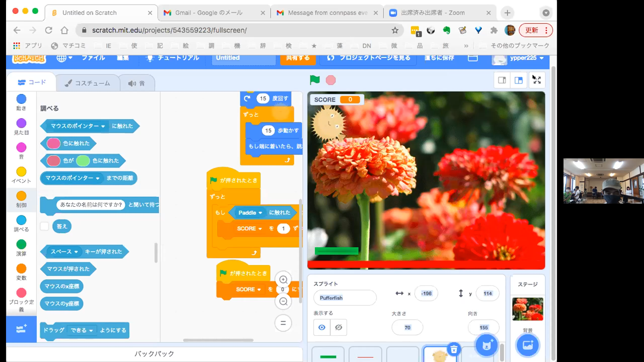Open the バックパック panel
The width and height of the screenshot is (644, 362).
coord(154,354)
